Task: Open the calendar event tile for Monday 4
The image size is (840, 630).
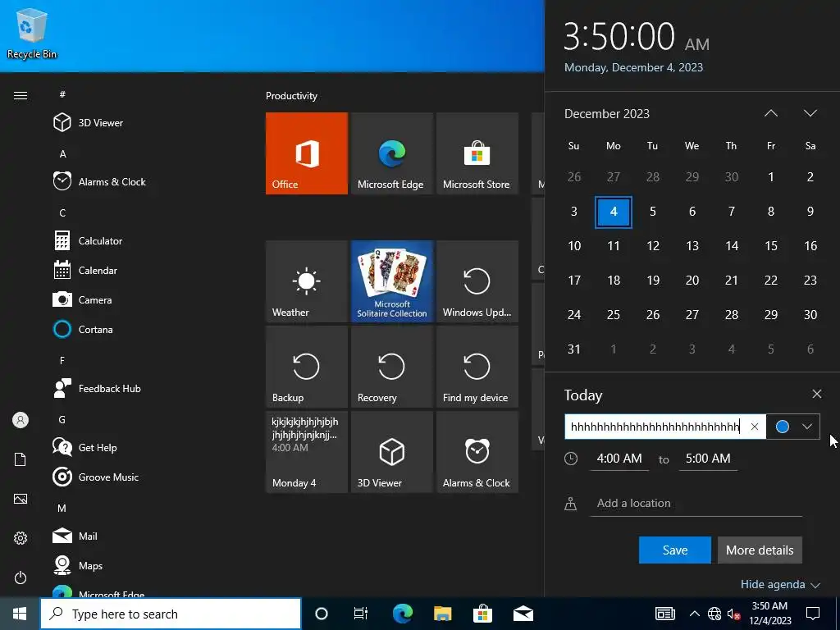Action: tap(307, 452)
